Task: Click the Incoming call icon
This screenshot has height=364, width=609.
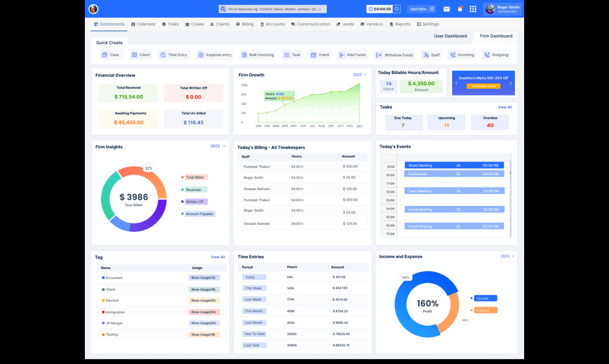Action: (x=452, y=55)
